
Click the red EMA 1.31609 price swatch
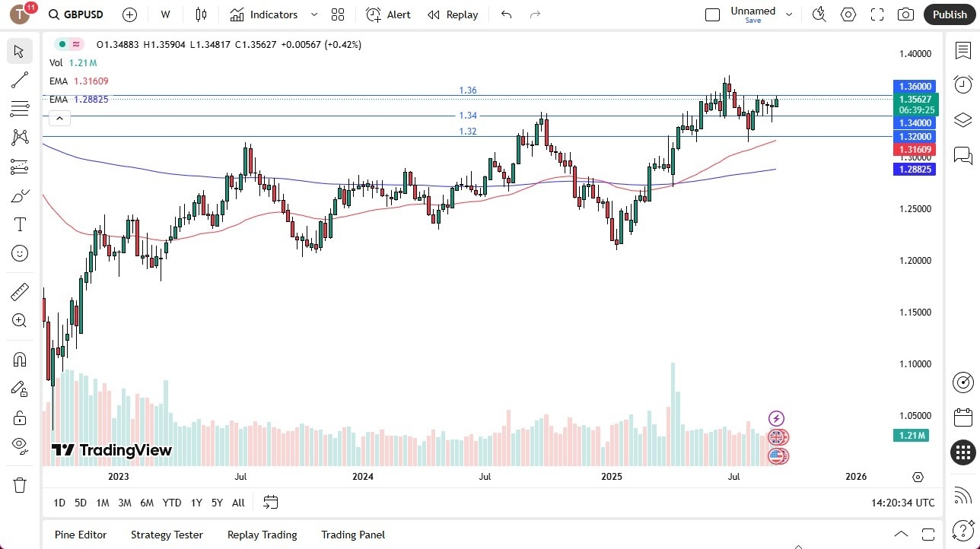(x=915, y=149)
